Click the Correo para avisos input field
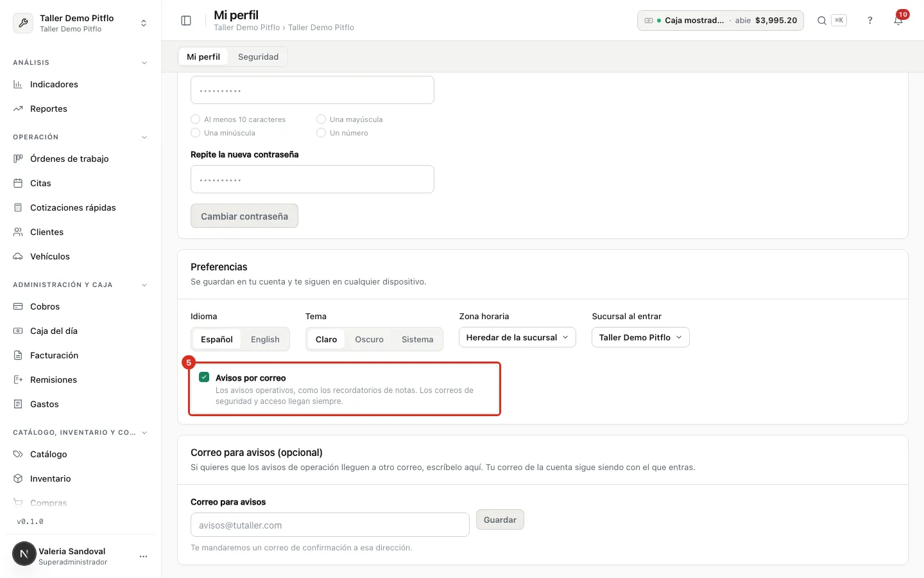Image resolution: width=924 pixels, height=578 pixels. 330,525
